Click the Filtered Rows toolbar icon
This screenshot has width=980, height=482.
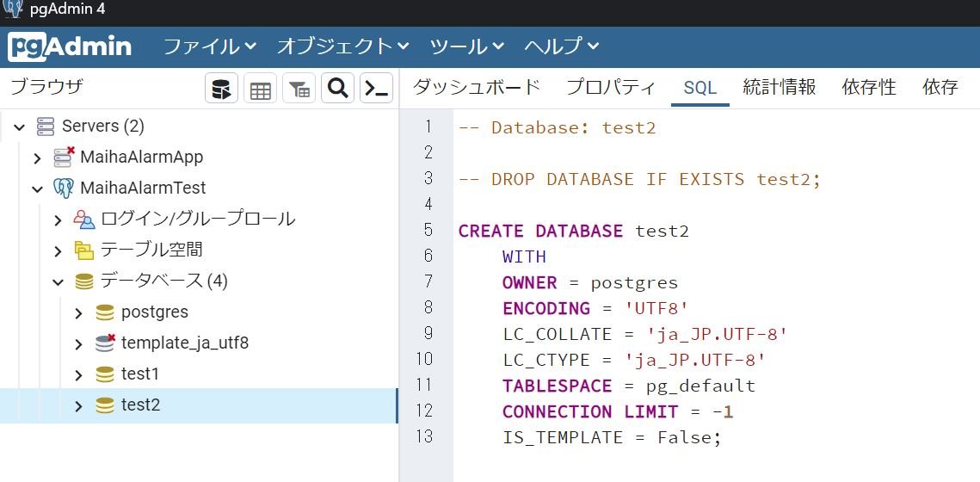[299, 88]
